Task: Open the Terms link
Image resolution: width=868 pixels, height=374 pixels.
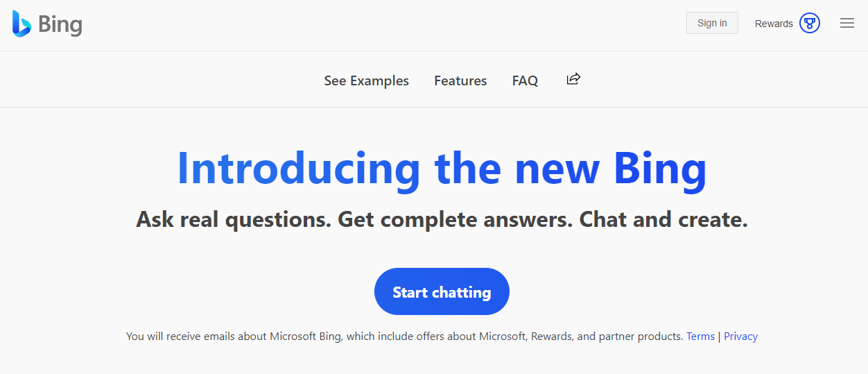Action: 700,337
